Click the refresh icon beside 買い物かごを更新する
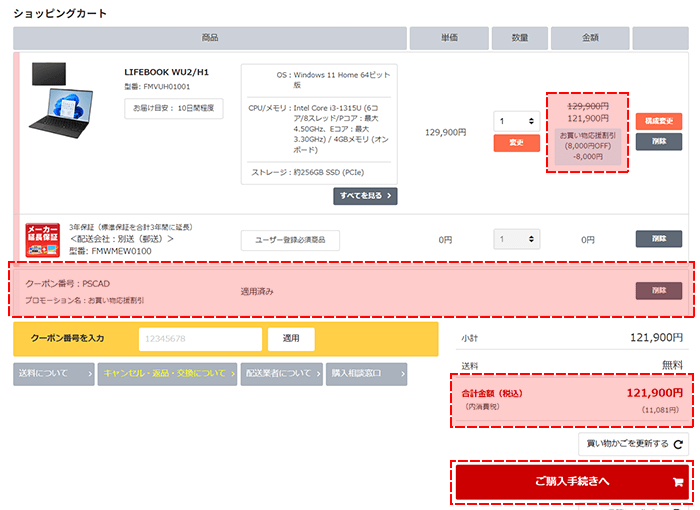700x510 pixels. click(x=680, y=444)
